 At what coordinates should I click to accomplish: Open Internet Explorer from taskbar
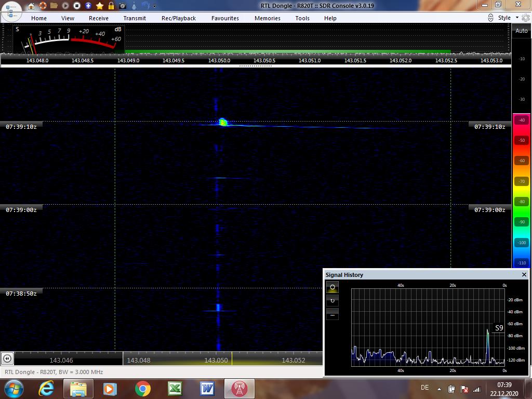[x=46, y=389]
